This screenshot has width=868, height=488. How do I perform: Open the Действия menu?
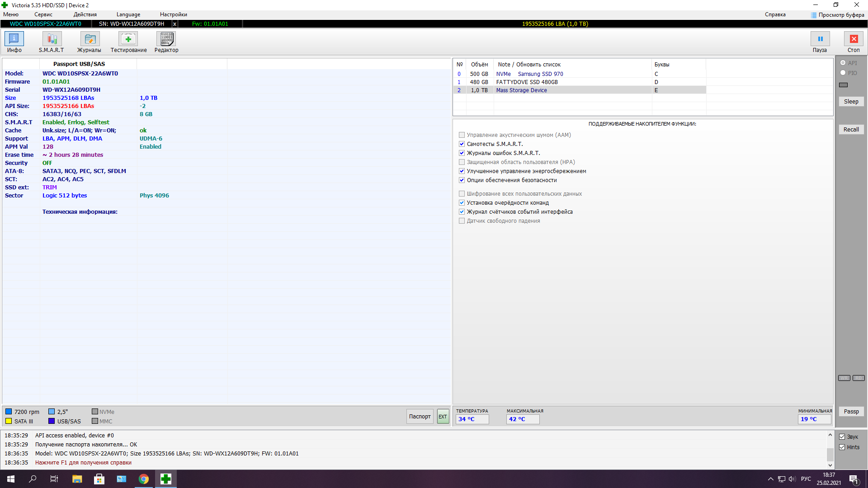point(85,14)
